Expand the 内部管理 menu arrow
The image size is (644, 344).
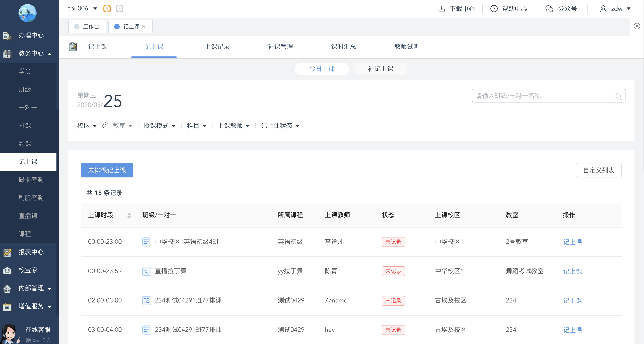click(50, 289)
